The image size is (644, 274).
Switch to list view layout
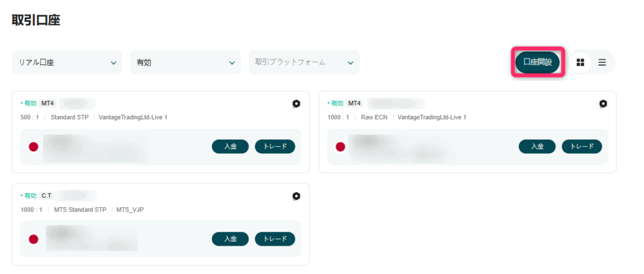click(x=602, y=62)
